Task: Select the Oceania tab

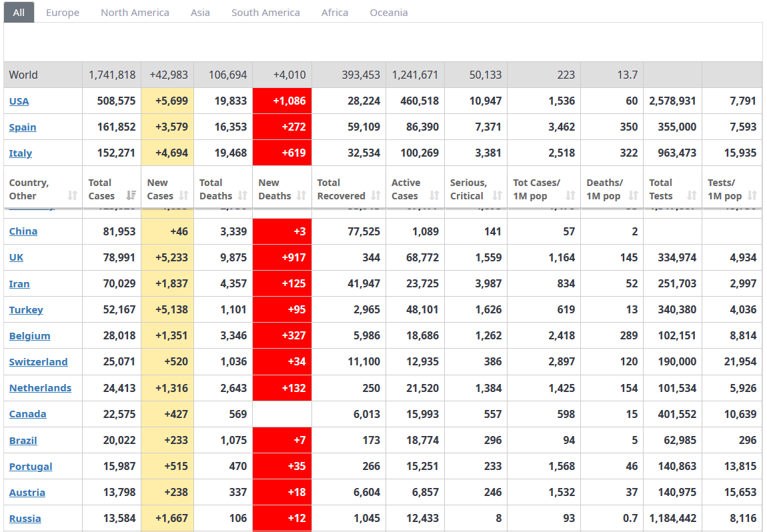Action: [389, 12]
